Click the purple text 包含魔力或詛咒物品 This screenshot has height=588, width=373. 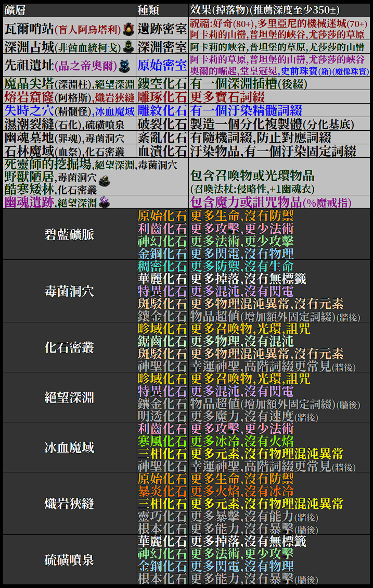pos(246,203)
